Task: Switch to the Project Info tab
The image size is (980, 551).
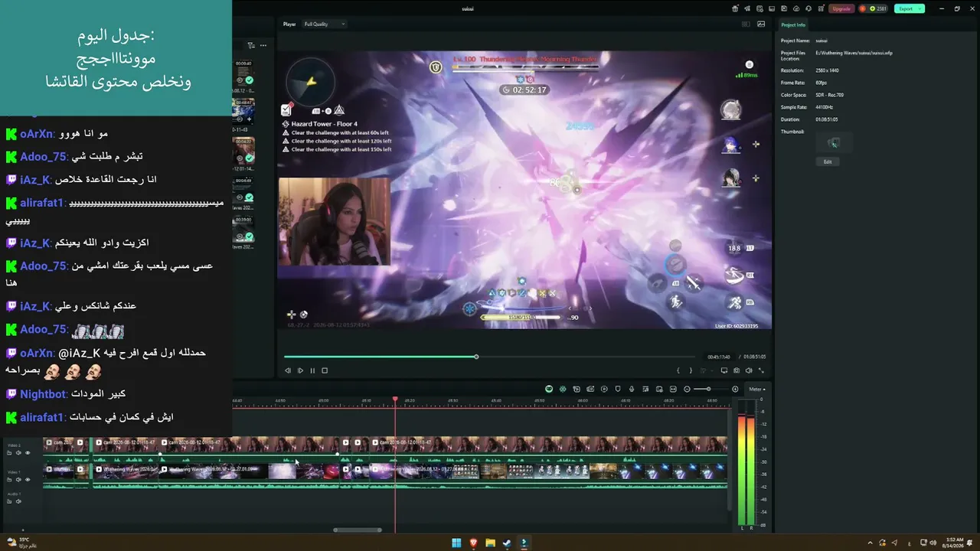Action: [x=793, y=24]
